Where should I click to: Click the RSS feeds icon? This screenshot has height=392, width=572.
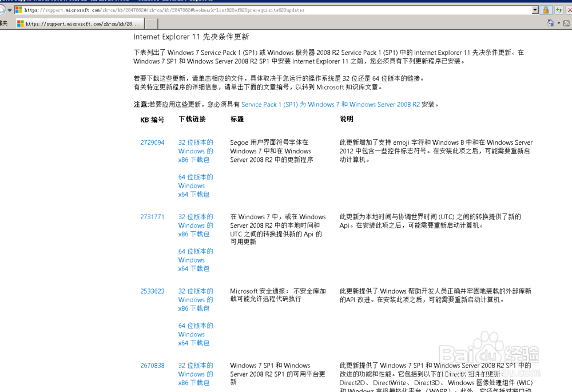click(x=566, y=23)
